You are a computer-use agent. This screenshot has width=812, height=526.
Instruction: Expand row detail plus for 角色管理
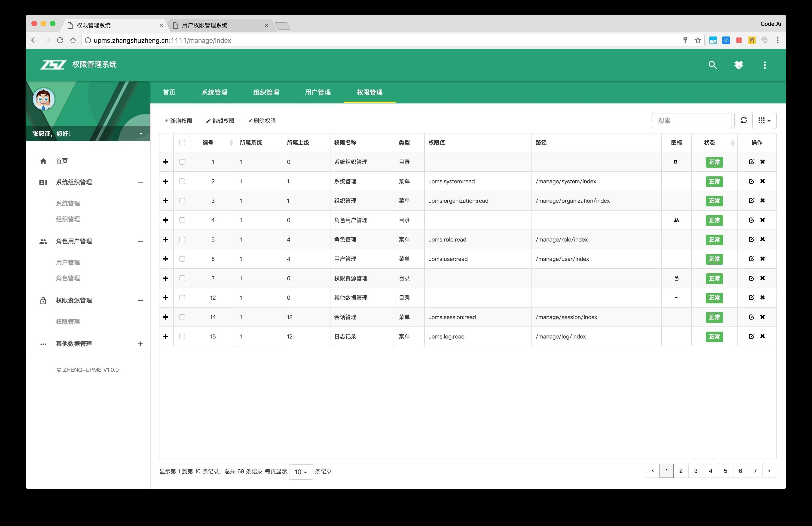166,239
